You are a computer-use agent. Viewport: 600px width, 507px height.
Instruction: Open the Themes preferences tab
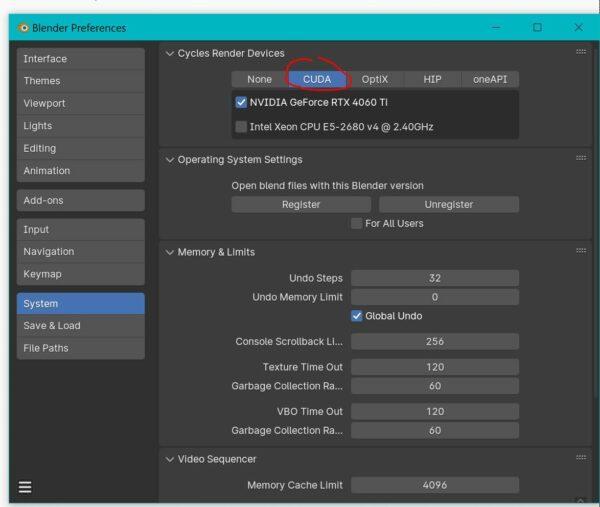coord(81,81)
